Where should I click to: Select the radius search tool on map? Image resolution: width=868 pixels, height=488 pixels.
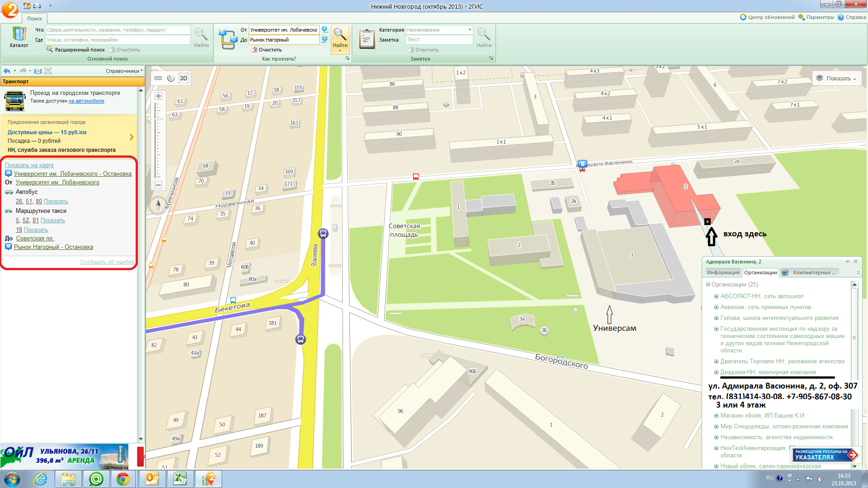point(171,78)
